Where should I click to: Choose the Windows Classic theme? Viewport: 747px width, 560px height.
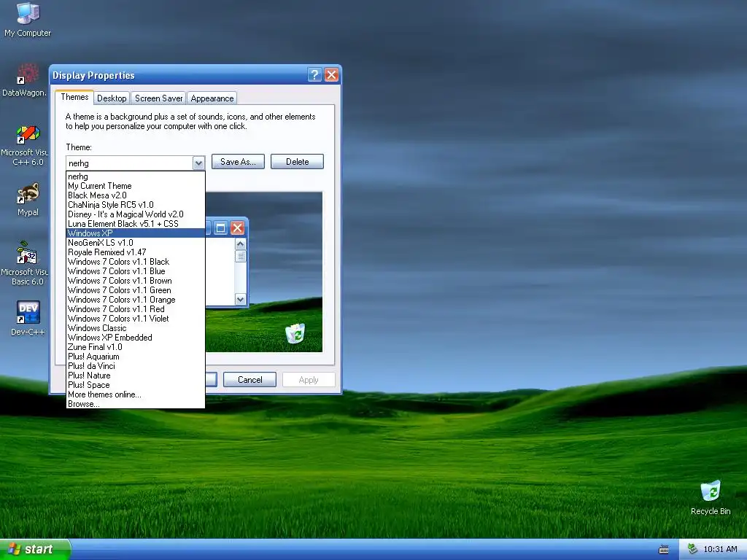pyautogui.click(x=136, y=328)
